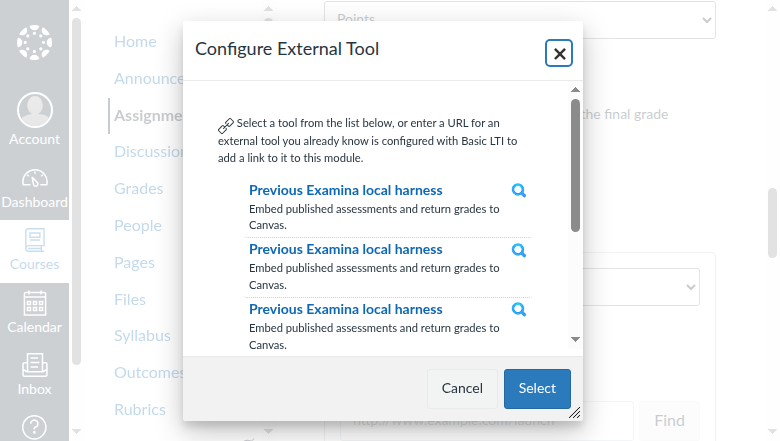Open Home in course navigation

[x=135, y=42]
